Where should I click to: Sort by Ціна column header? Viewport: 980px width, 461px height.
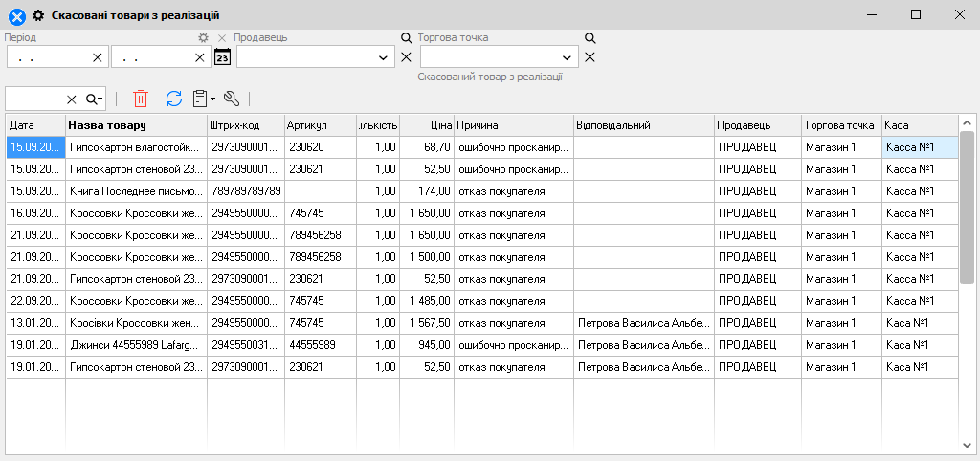pyautogui.click(x=426, y=125)
